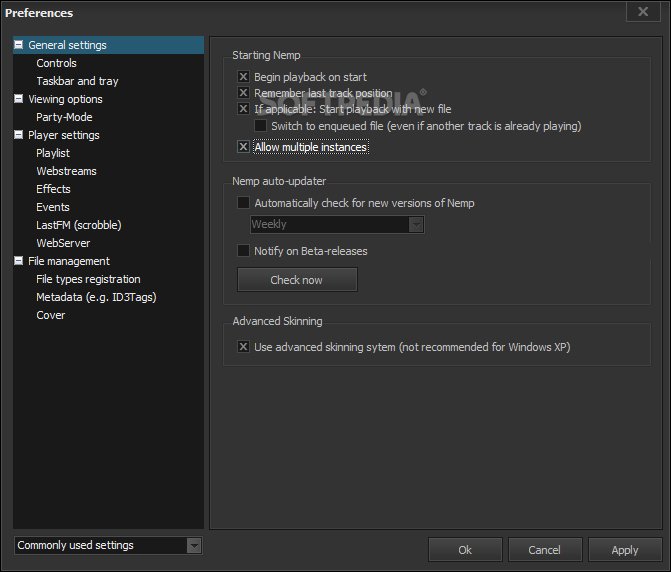Select Viewing options in the tree
The image size is (671, 572).
pyautogui.click(x=65, y=99)
